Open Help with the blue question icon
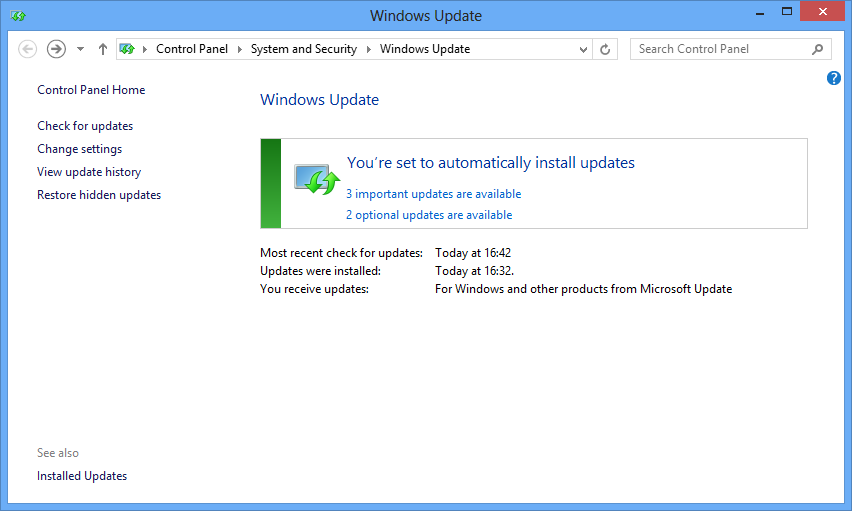 tap(834, 78)
